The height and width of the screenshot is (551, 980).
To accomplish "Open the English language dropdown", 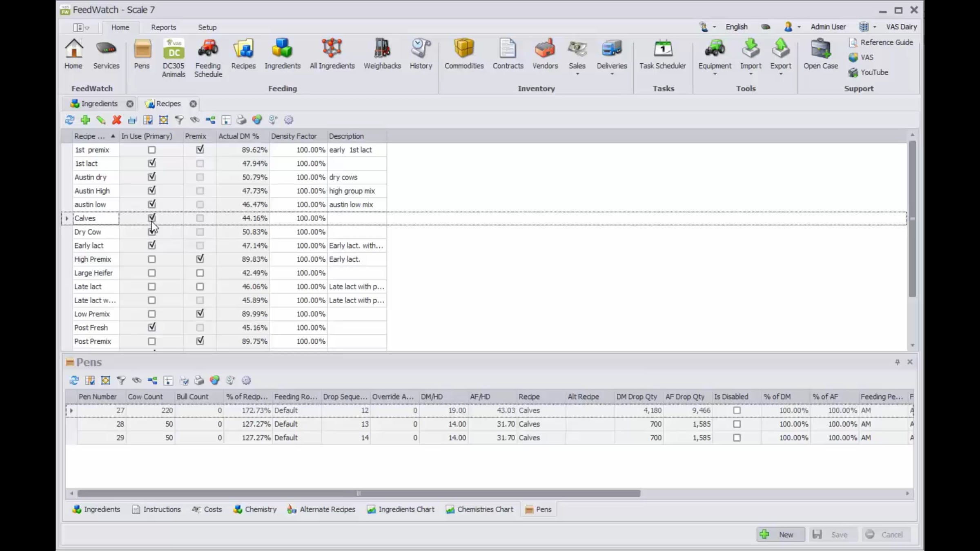I will [x=736, y=27].
